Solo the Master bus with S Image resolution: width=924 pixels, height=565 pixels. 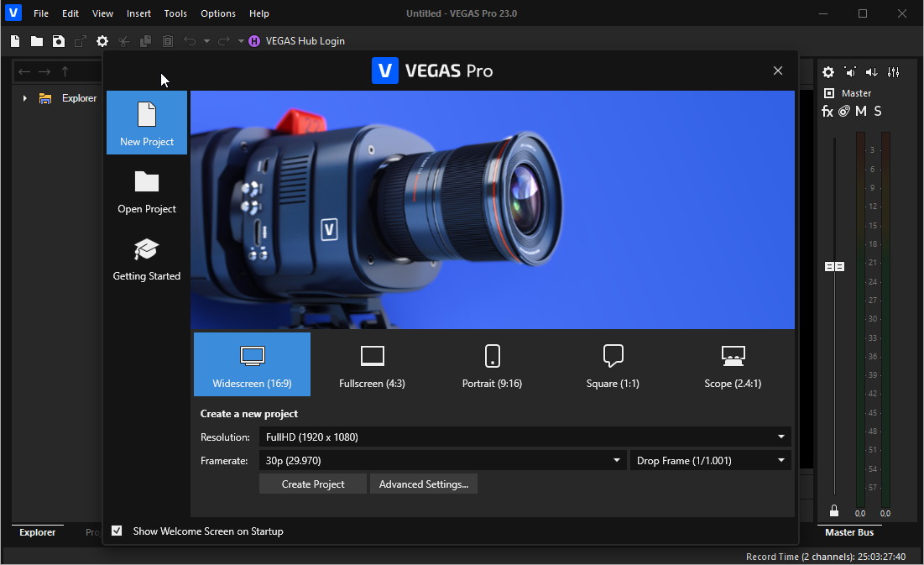click(x=878, y=112)
